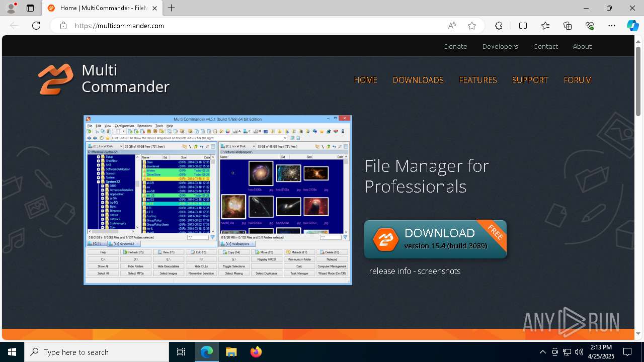The width and height of the screenshot is (644, 362).
Task: Add this page to favorites star
Action: [472, 26]
